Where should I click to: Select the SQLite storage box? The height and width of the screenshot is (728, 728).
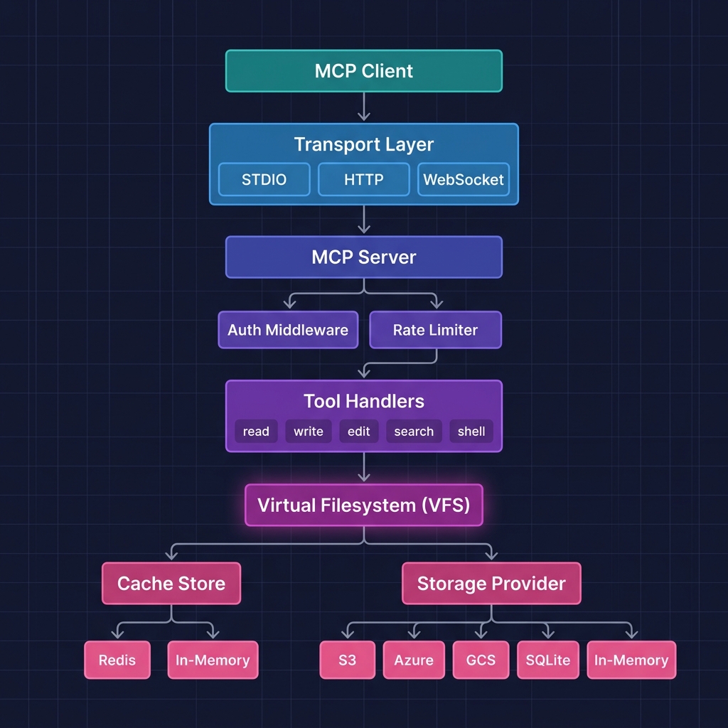[548, 660]
